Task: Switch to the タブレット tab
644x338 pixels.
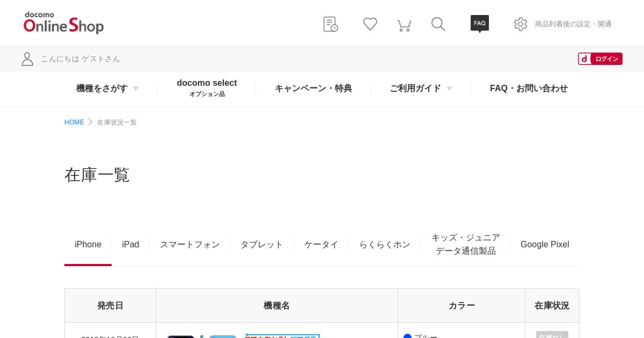Action: click(261, 245)
